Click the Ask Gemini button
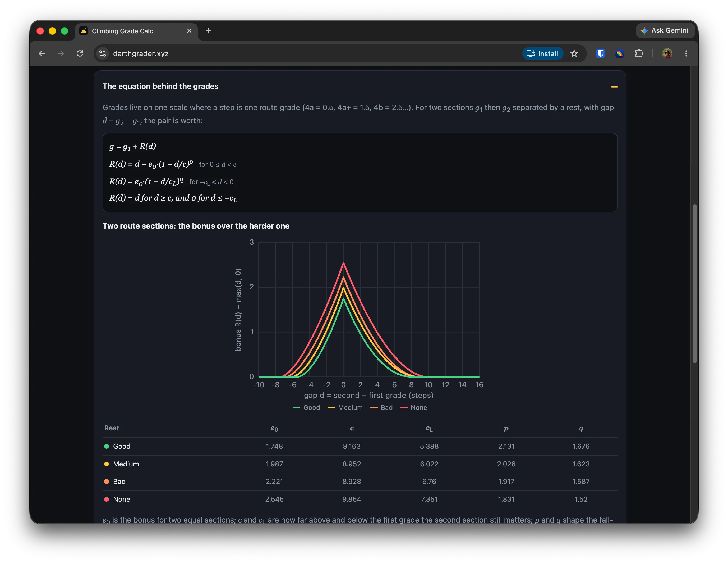This screenshot has height=563, width=728. click(665, 30)
